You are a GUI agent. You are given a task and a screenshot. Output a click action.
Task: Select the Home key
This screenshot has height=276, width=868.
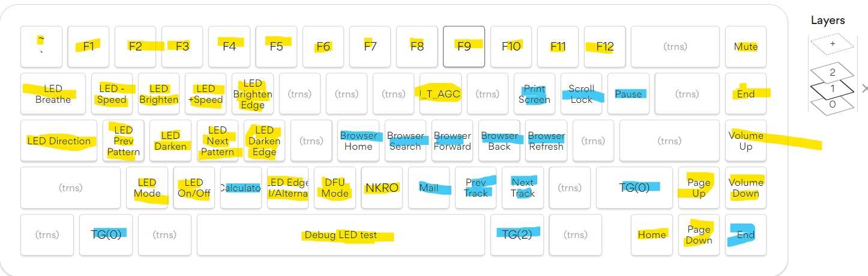[652, 235]
